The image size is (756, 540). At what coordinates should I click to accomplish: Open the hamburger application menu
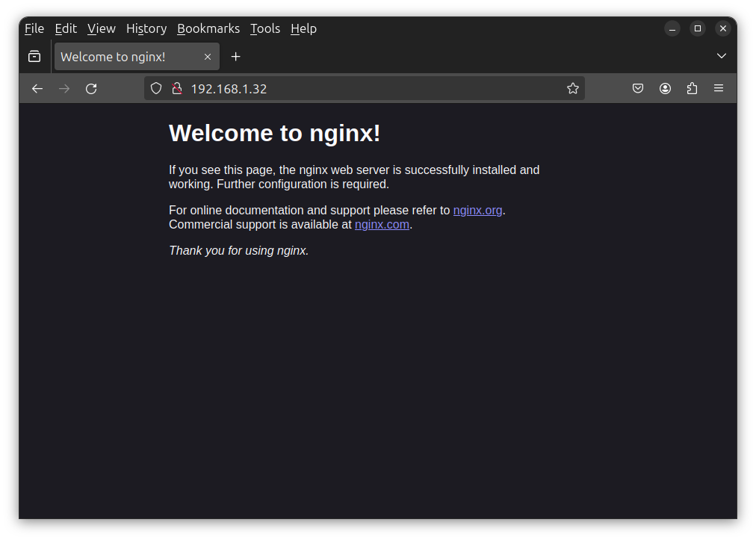click(719, 88)
